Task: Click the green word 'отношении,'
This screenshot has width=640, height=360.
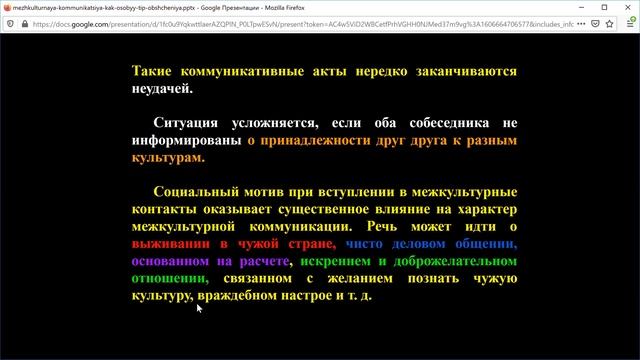Action: click(170, 278)
